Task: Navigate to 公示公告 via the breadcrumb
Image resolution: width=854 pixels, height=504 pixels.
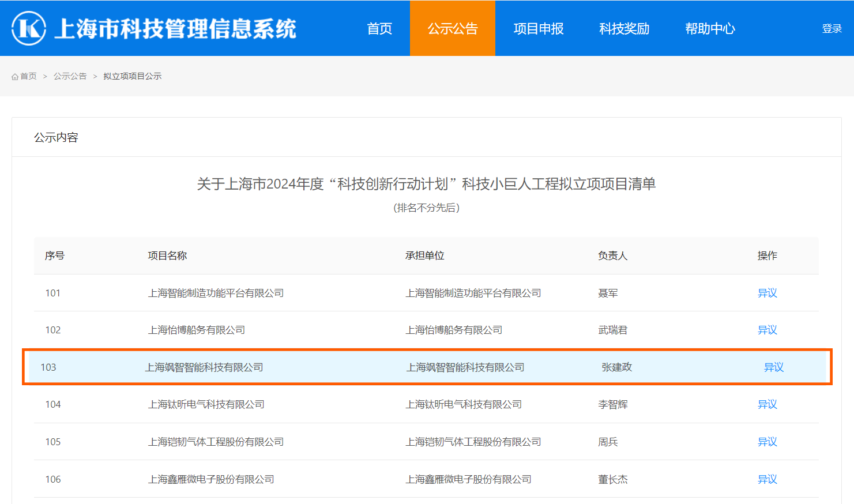Action: click(x=70, y=76)
